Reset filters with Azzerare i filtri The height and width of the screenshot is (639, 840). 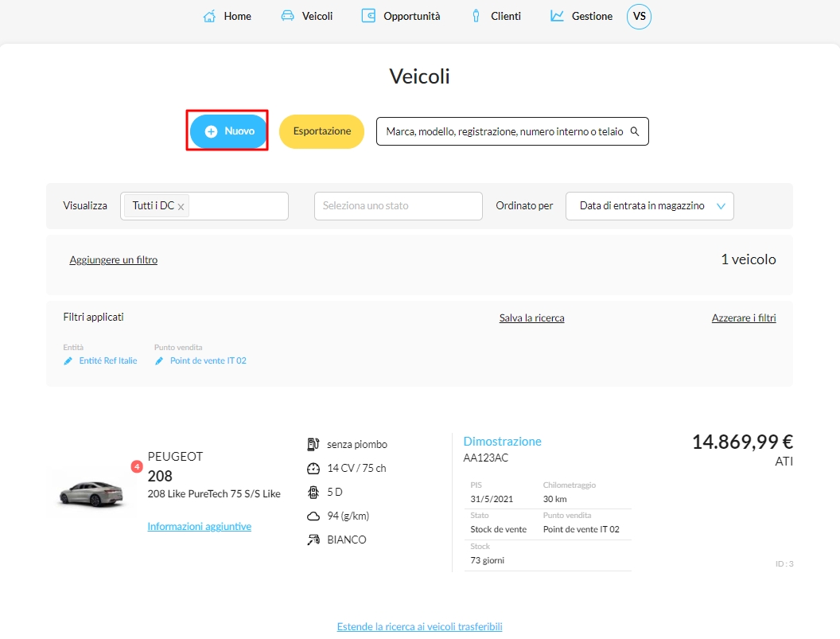point(744,318)
